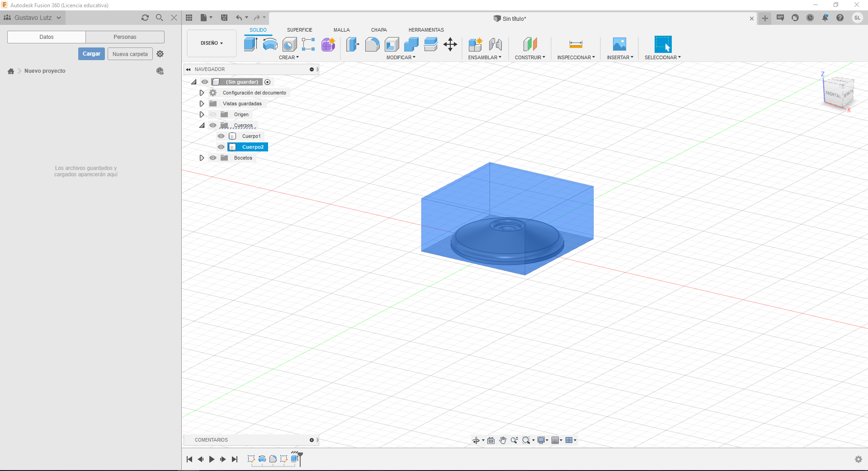Image resolution: width=868 pixels, height=471 pixels.
Task: Activate the Move/Copy tool
Action: coord(450,44)
